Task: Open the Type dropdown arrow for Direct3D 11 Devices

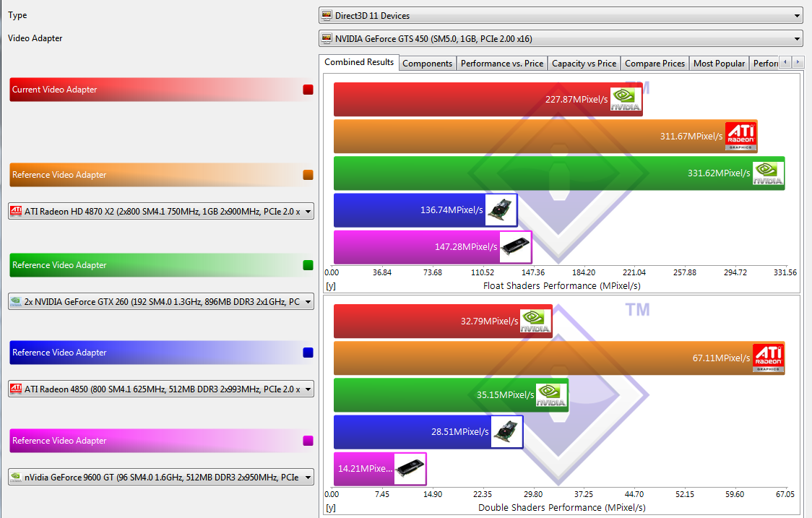Action: tap(797, 16)
